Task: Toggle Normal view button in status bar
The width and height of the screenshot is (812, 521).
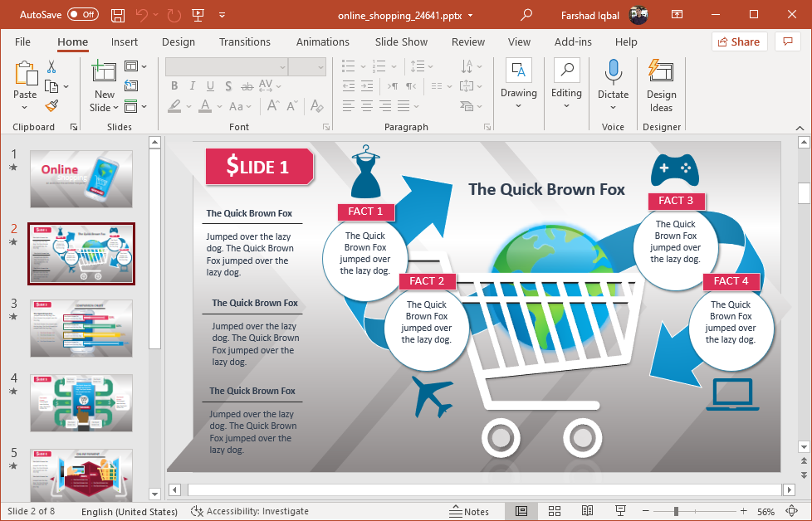Action: (521, 511)
